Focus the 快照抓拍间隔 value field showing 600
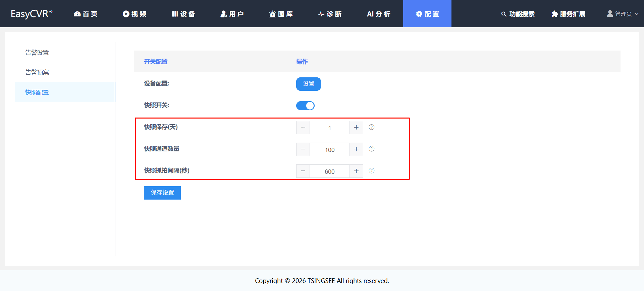Image resolution: width=644 pixels, height=291 pixels. (x=330, y=171)
